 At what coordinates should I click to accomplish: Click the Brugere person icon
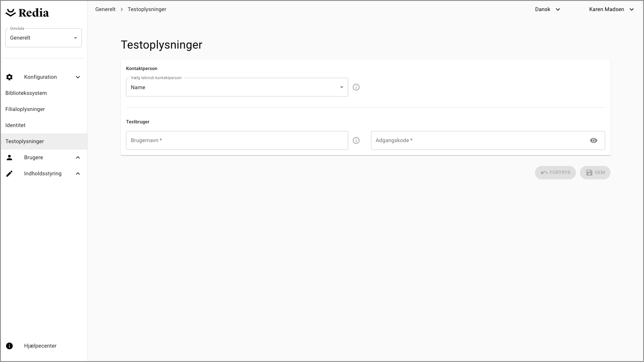(x=9, y=158)
